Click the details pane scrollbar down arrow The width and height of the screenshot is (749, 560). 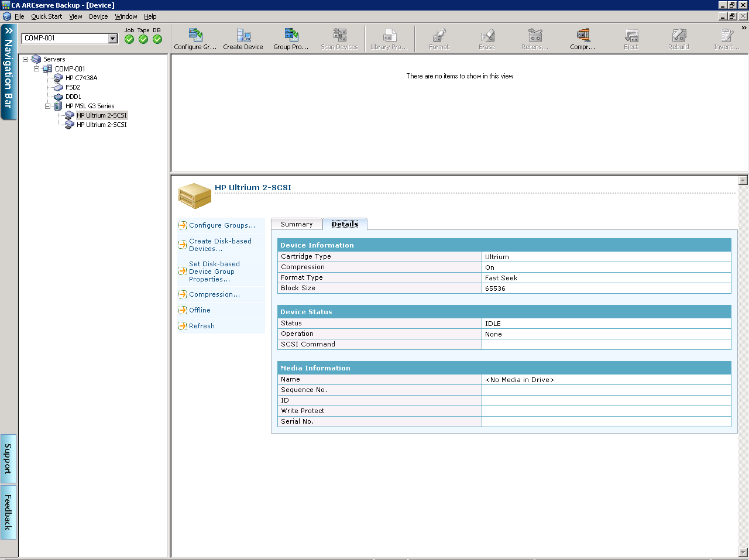(x=743, y=552)
